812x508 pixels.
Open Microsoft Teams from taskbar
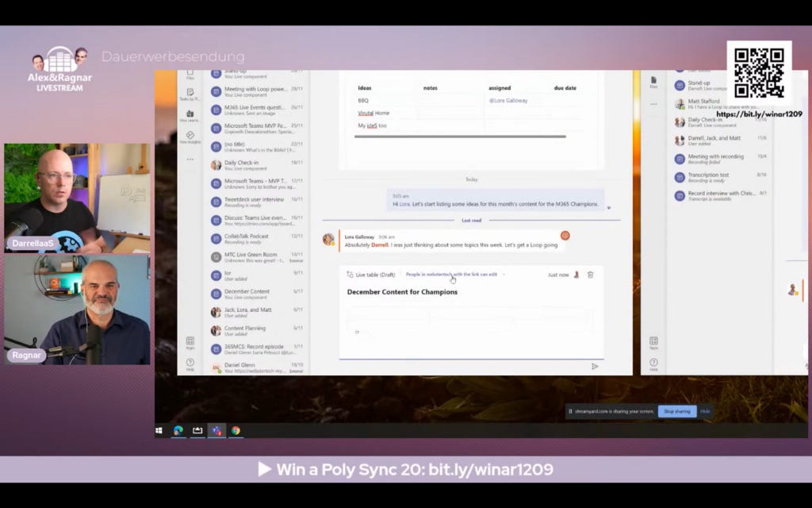(x=216, y=430)
